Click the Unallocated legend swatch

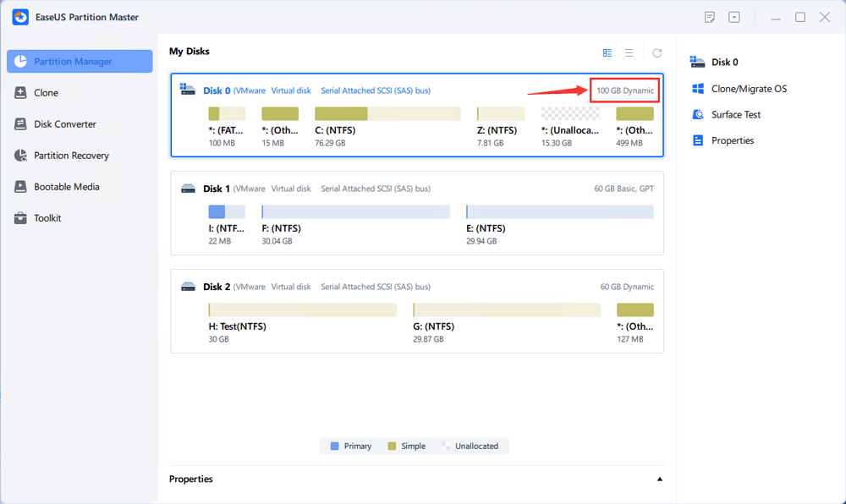tap(446, 446)
